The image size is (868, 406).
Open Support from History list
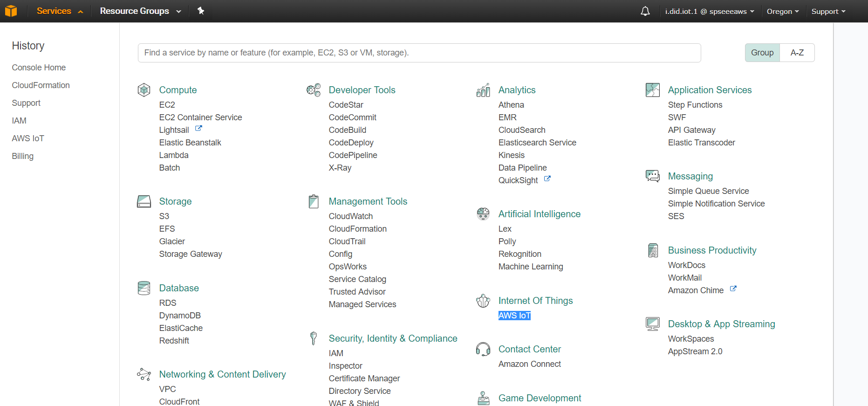coord(26,103)
